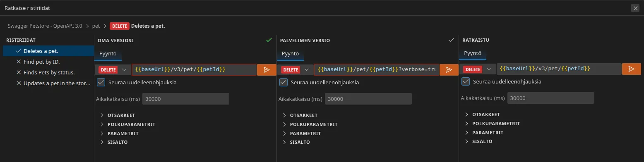This screenshot has height=162, width=644.
Task: Edit URL field in Ratkaistu
Action: point(559,69)
